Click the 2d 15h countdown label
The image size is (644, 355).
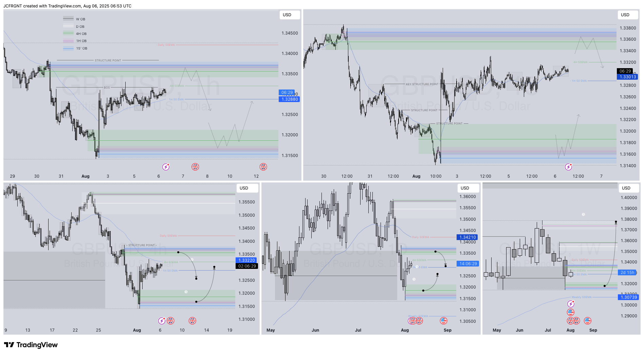tap(627, 273)
